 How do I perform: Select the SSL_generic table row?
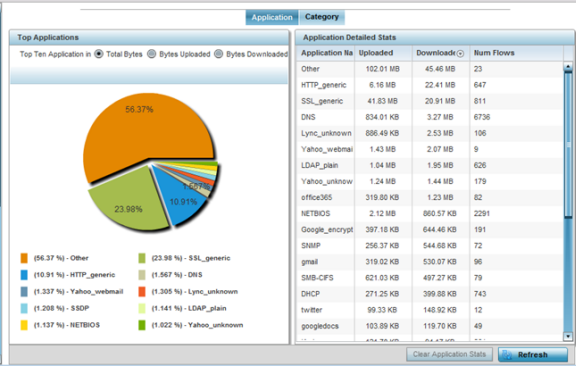click(x=430, y=101)
